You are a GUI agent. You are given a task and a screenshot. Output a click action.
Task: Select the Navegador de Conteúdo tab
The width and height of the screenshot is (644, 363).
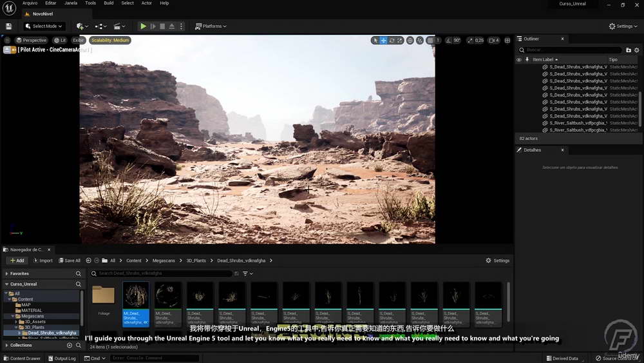coord(27,250)
